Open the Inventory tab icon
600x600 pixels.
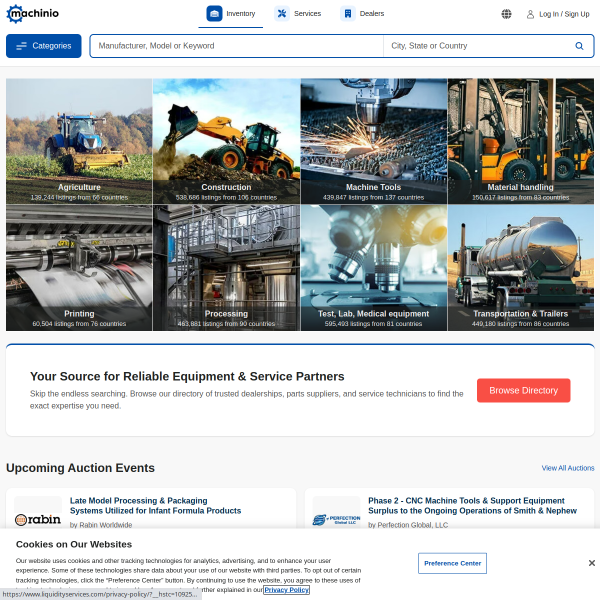(x=214, y=14)
